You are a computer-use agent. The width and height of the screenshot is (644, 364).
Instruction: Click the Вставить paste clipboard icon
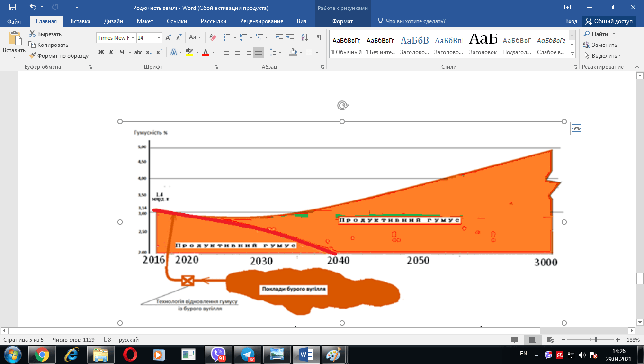coord(14,38)
